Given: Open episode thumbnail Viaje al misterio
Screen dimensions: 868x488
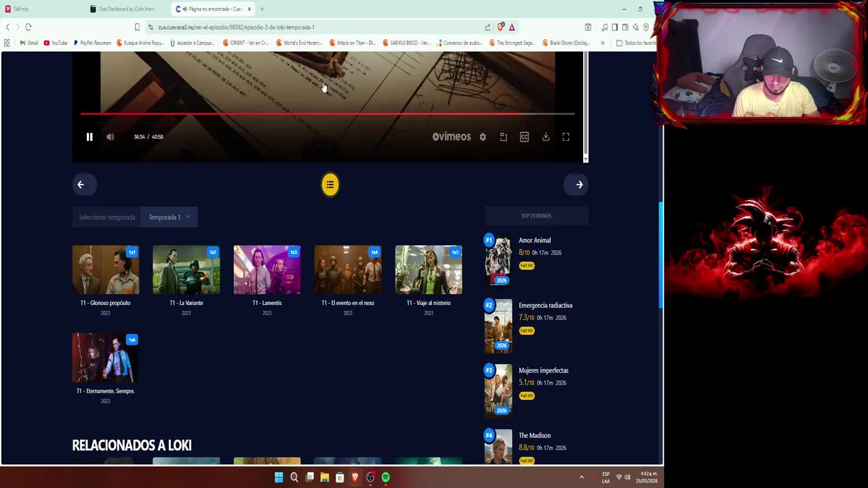Looking at the screenshot, I should click(x=429, y=270).
